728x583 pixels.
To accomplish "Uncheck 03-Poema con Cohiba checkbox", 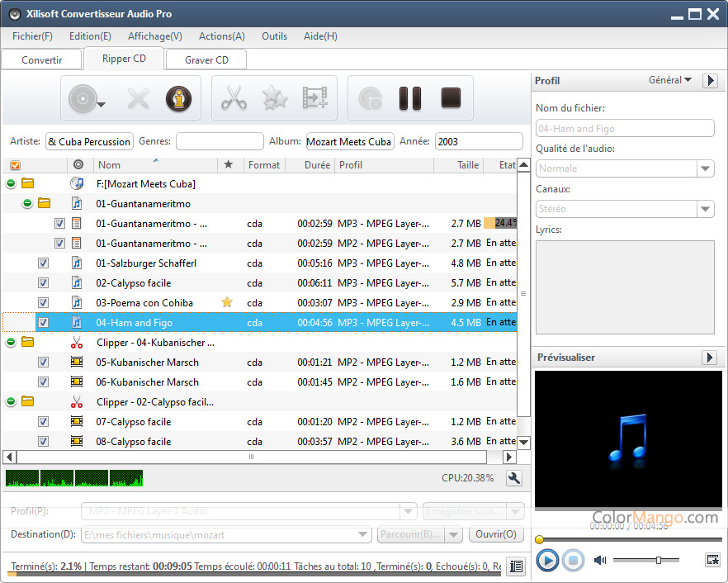I will 43,302.
